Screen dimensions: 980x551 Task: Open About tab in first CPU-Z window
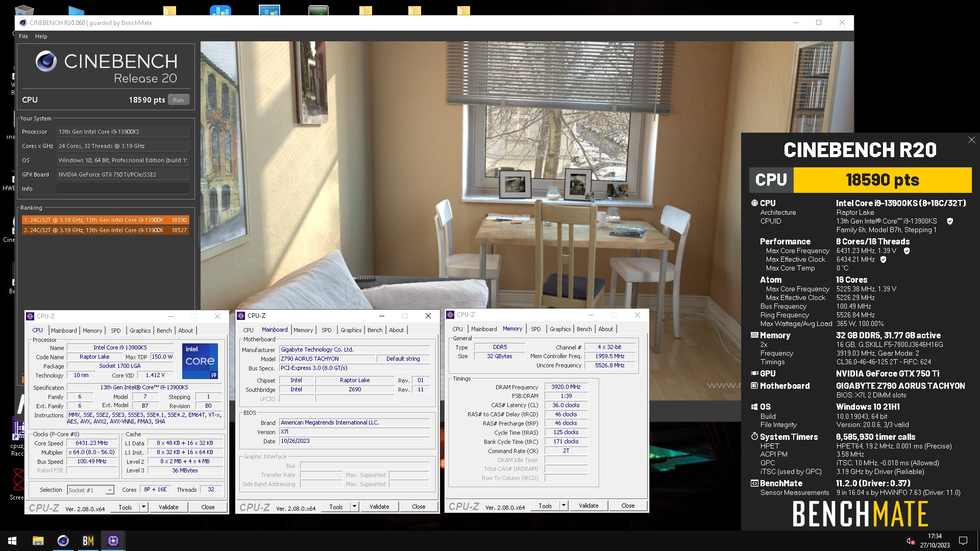[186, 331]
